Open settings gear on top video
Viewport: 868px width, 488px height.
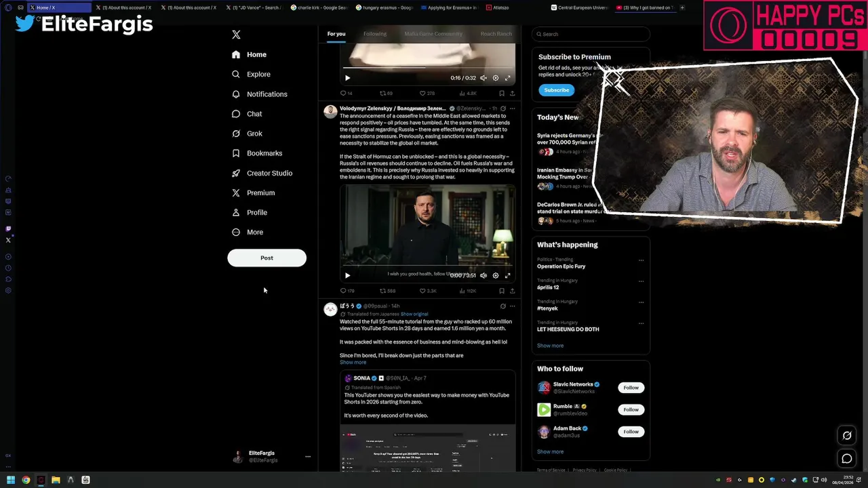(495, 78)
